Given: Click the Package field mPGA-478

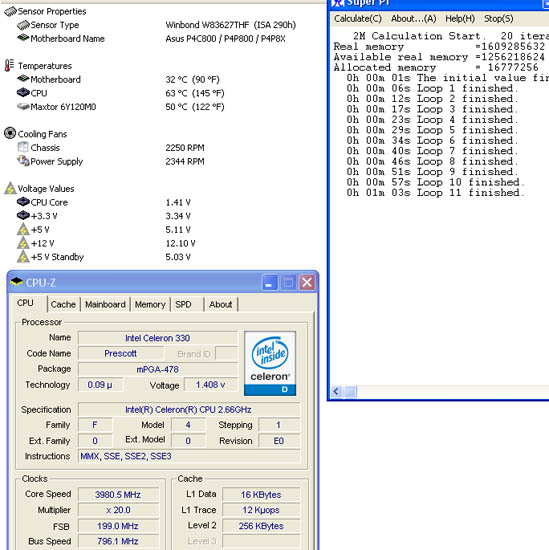Looking at the screenshot, I should point(158,369).
